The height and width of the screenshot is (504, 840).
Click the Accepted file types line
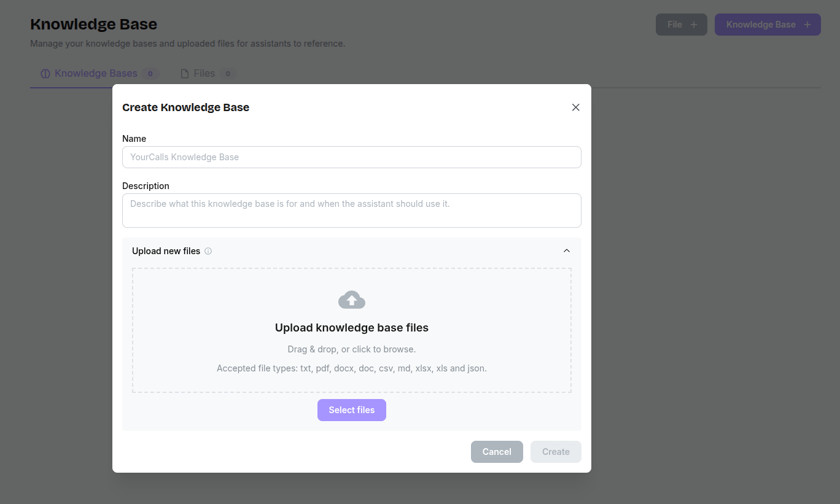click(352, 368)
